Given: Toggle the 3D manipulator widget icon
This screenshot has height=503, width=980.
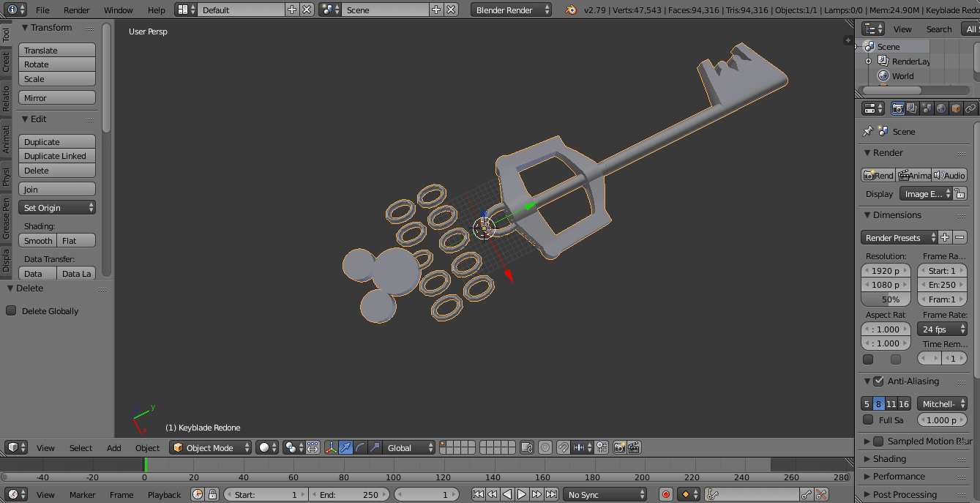Looking at the screenshot, I should pos(331,447).
